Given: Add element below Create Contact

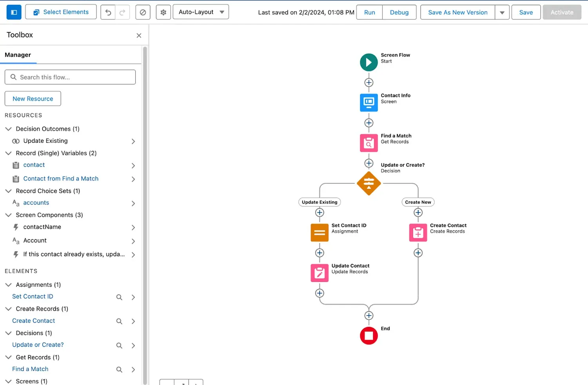Looking at the screenshot, I should click(x=418, y=253).
